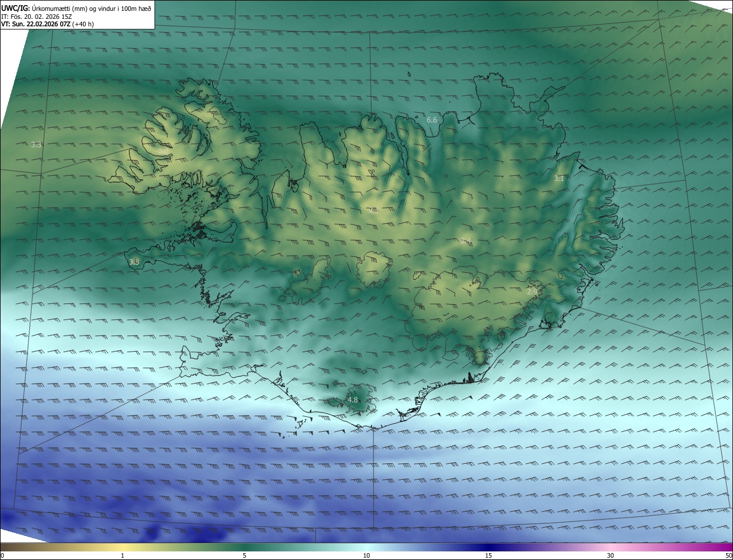Click the 1 tick on the color scale
This screenshot has height=560, width=733.
point(123,555)
